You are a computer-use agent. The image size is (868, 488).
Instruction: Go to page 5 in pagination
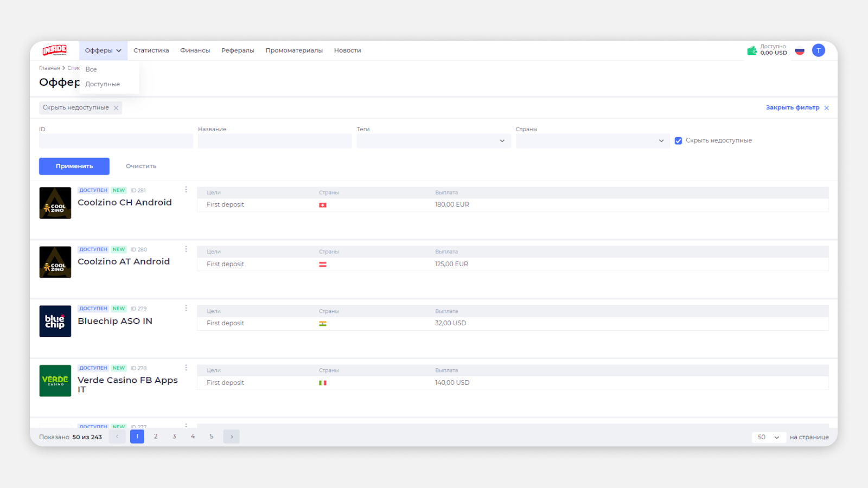pyautogui.click(x=212, y=436)
